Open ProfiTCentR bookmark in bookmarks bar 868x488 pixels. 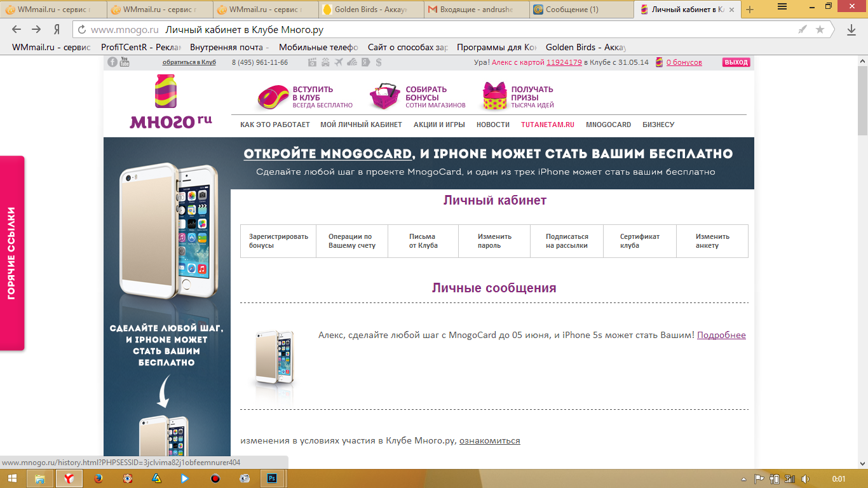(x=141, y=47)
